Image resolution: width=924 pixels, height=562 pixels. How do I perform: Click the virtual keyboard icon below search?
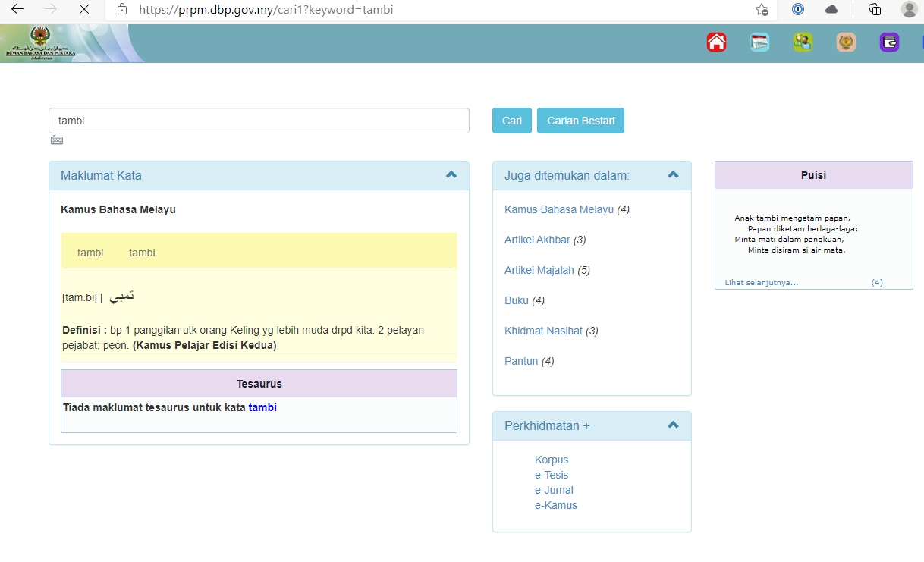[x=57, y=140]
